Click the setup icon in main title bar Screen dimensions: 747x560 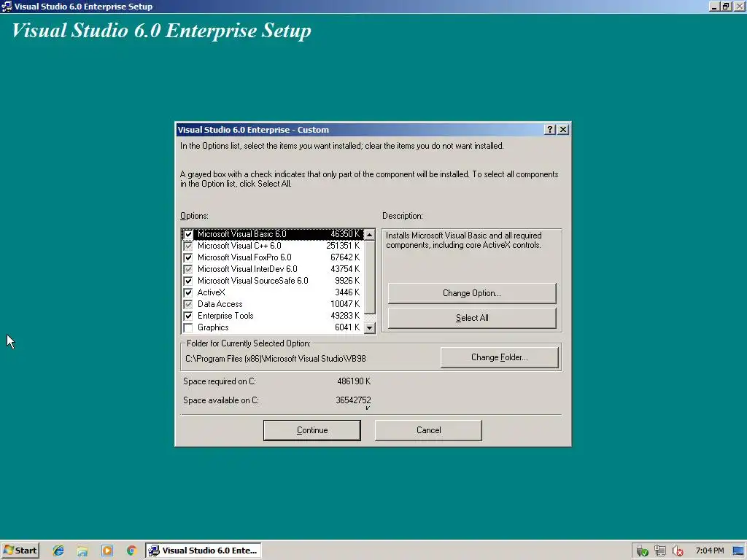click(x=7, y=6)
